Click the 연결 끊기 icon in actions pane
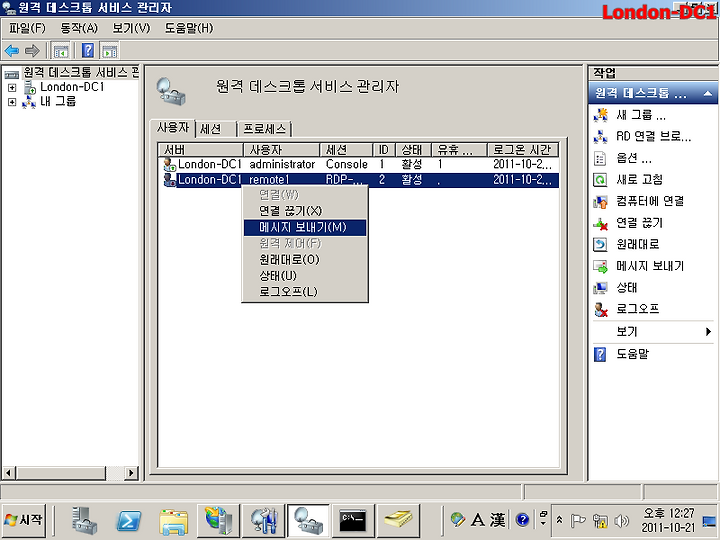 [601, 223]
